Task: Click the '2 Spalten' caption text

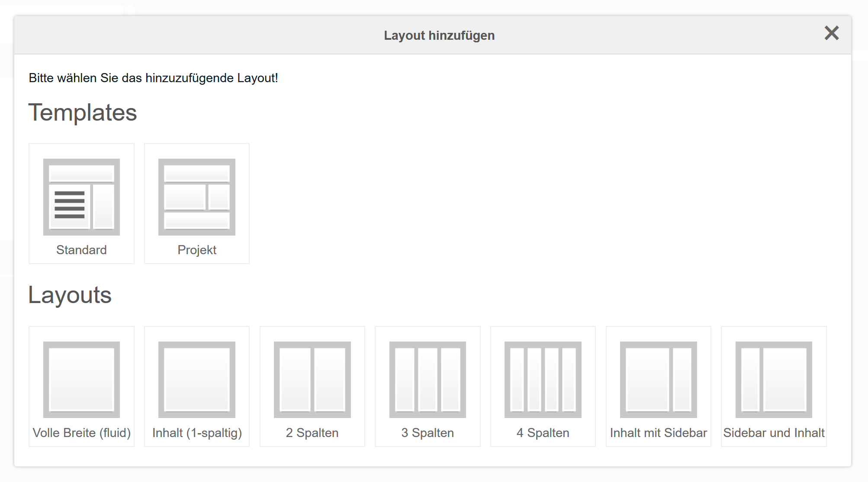Action: tap(312, 432)
